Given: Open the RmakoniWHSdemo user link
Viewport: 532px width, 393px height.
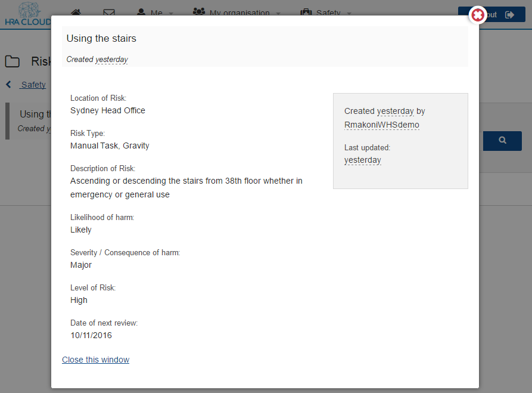Looking at the screenshot, I should [382, 125].
